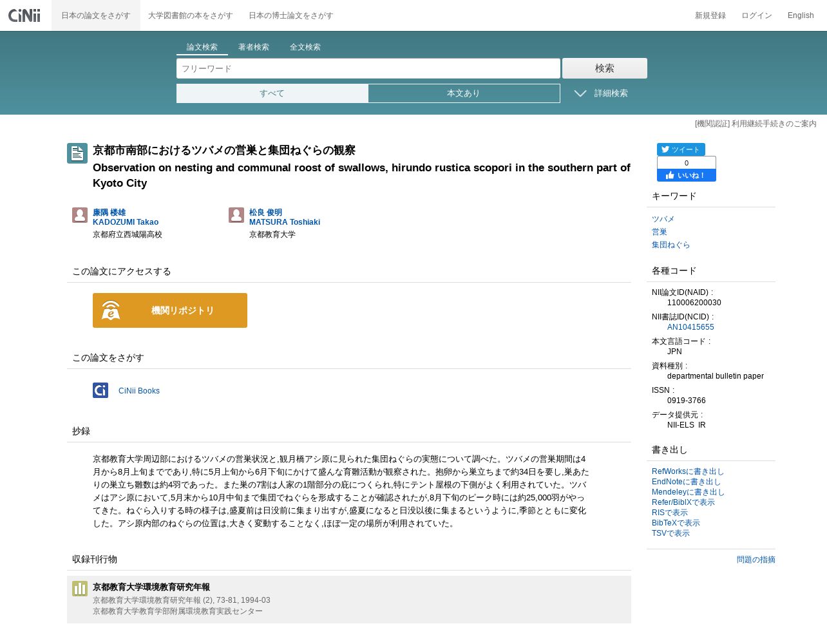
Task: Click the Twitter ツイート button
Action: click(681, 149)
